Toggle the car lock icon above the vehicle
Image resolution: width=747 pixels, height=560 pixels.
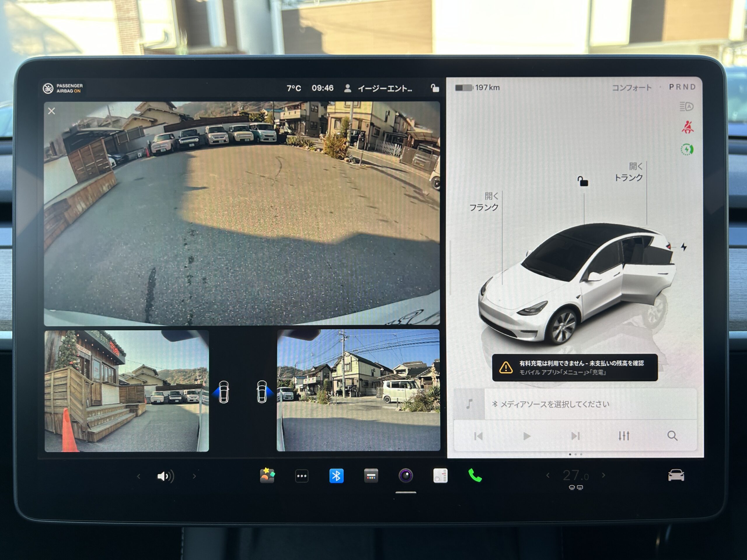(x=582, y=182)
